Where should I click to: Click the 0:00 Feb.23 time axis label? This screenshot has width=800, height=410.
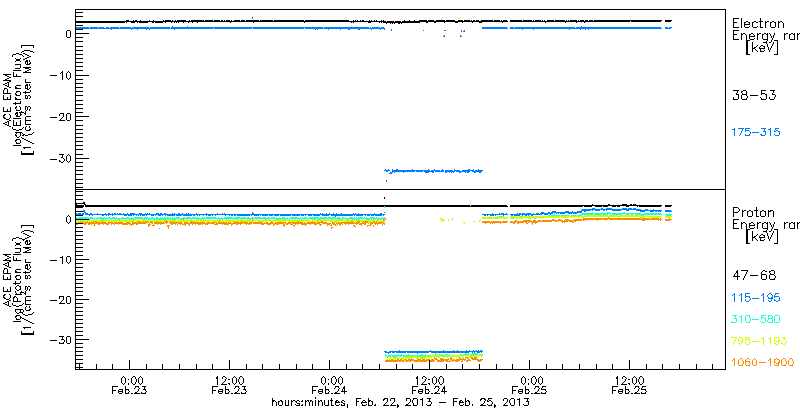[130, 386]
